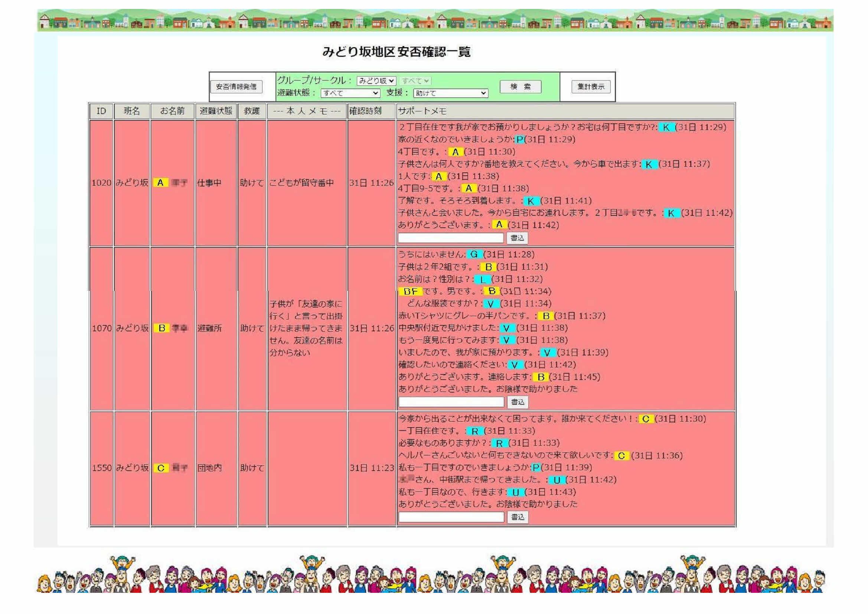This screenshot has width=868, height=614.
Task: Click yellow A name badge in お名前 column
Action: pos(160,183)
